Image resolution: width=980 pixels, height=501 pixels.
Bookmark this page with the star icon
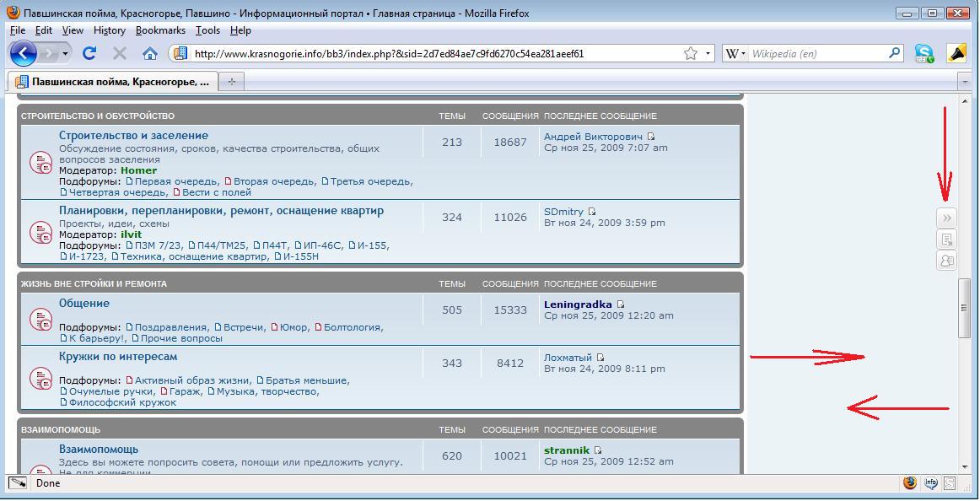(691, 53)
